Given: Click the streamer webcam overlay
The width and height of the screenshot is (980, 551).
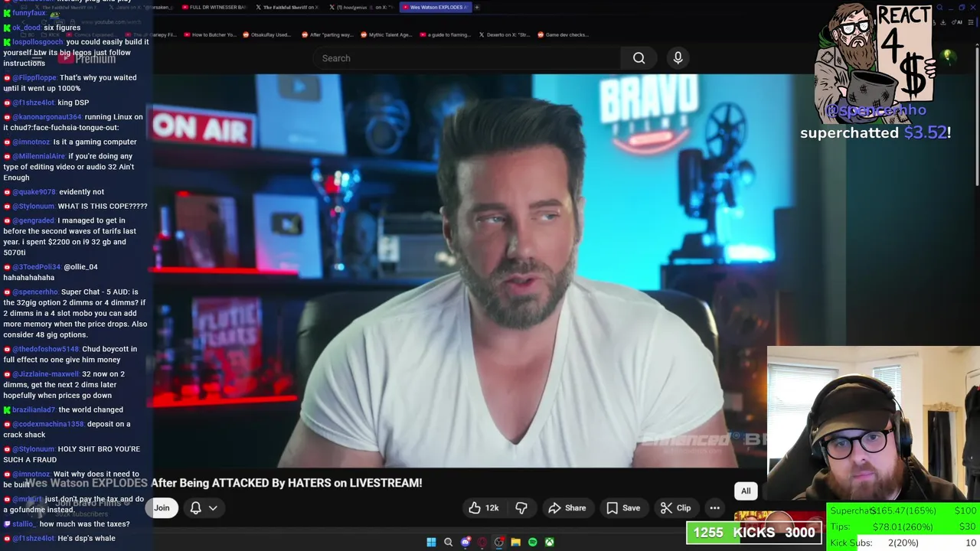Looking at the screenshot, I should [874, 423].
